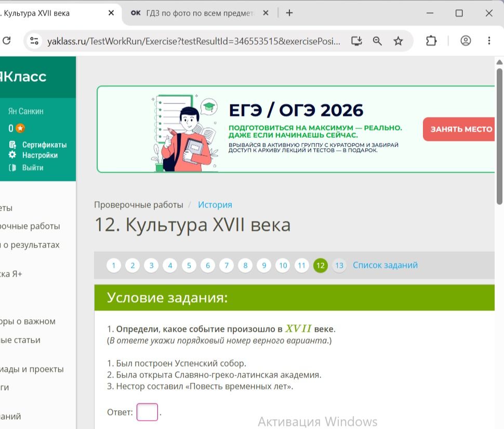Viewport: 504px width, 429px height.
Task: Open the История breadcrumb link
Action: click(215, 205)
